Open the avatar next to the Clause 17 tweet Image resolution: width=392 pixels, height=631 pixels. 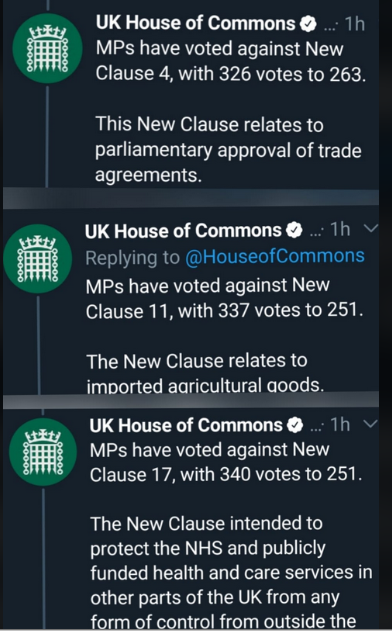(43, 452)
